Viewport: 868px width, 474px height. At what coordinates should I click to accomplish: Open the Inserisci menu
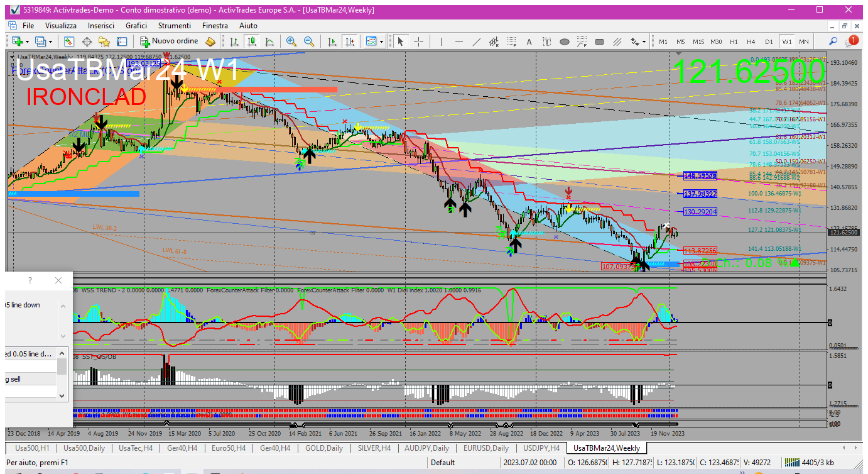pyautogui.click(x=101, y=26)
